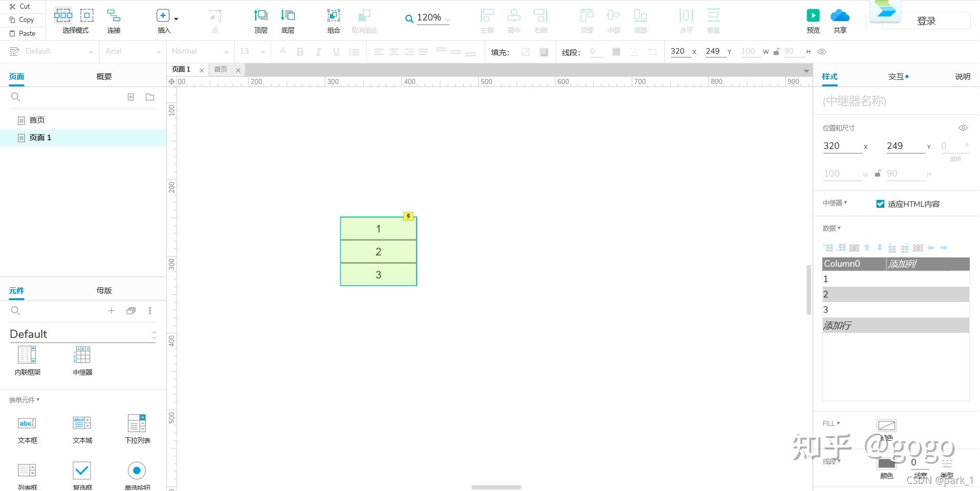
Task: Open the 插入 insert dropdown
Action: (x=176, y=19)
